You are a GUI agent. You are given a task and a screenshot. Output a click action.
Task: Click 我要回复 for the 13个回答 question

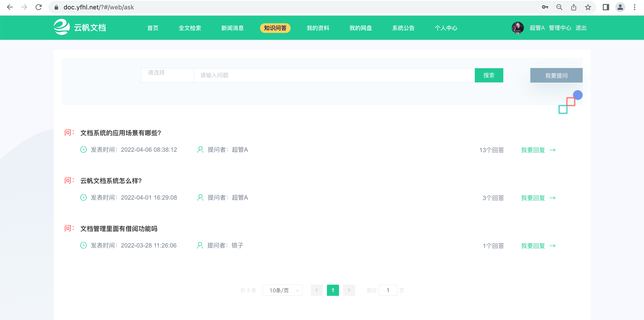point(533,150)
